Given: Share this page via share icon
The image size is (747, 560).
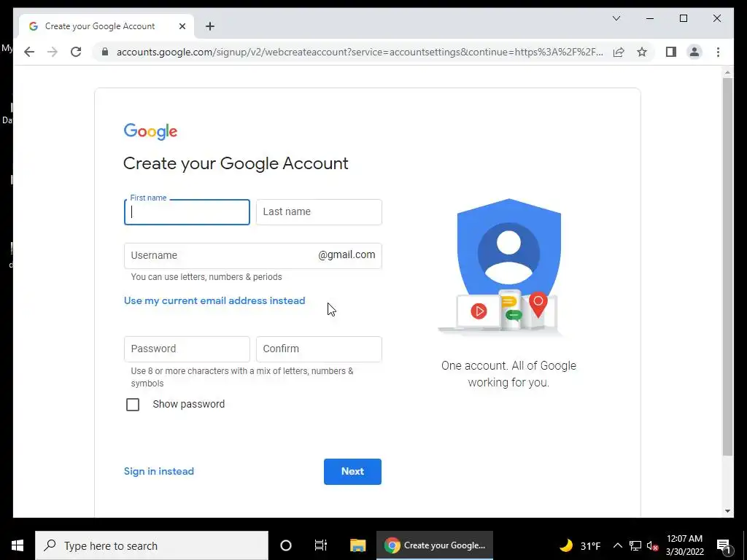Looking at the screenshot, I should (619, 52).
